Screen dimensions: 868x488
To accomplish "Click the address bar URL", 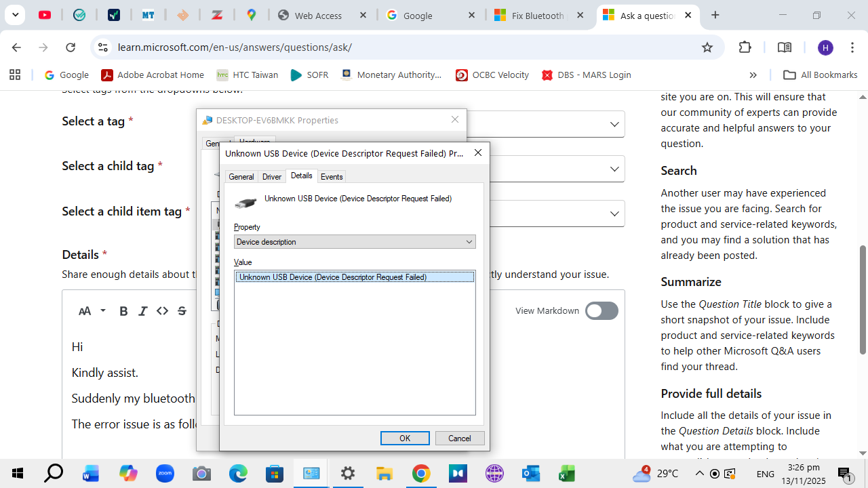I will [x=235, y=47].
